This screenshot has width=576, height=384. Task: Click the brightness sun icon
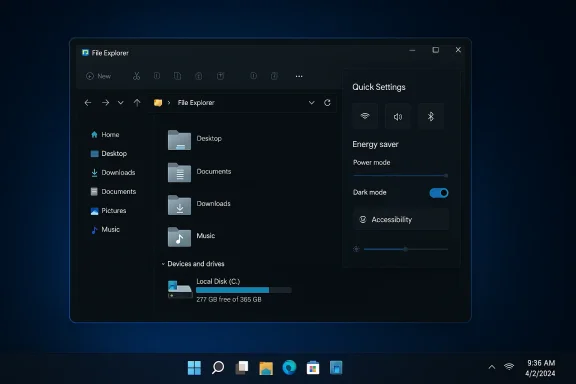356,249
